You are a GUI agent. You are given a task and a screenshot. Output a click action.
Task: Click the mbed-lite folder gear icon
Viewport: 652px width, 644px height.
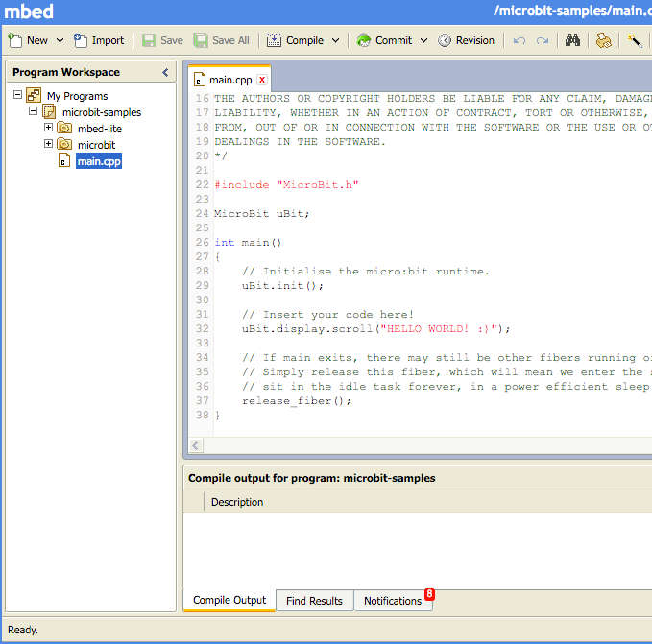pos(64,128)
